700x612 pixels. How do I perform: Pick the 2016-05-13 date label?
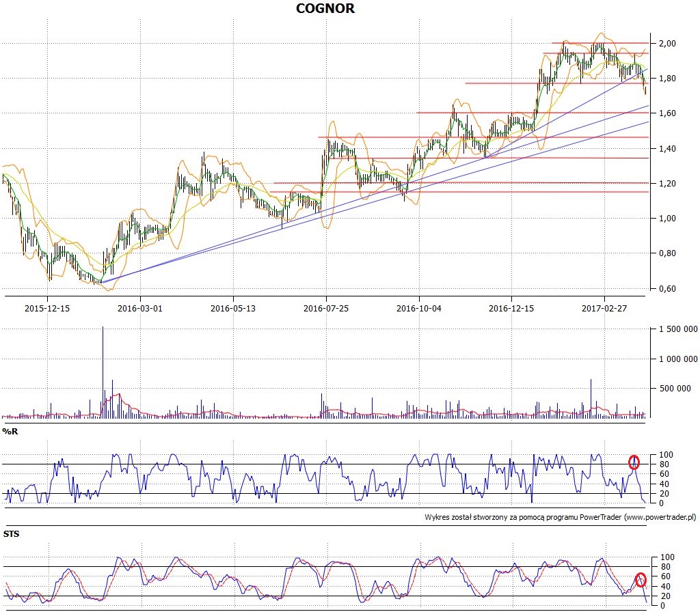point(233,308)
